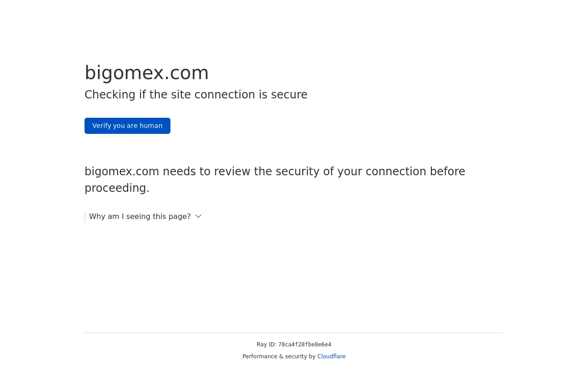Follow the Cloudflare link in the footer
Image resolution: width=588 pixels, height=368 pixels.
(x=331, y=356)
